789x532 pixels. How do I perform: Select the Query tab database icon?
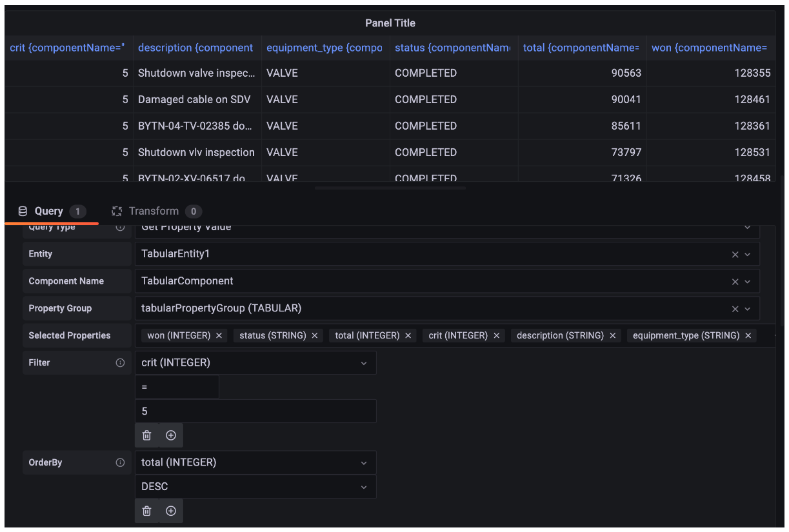click(x=24, y=211)
